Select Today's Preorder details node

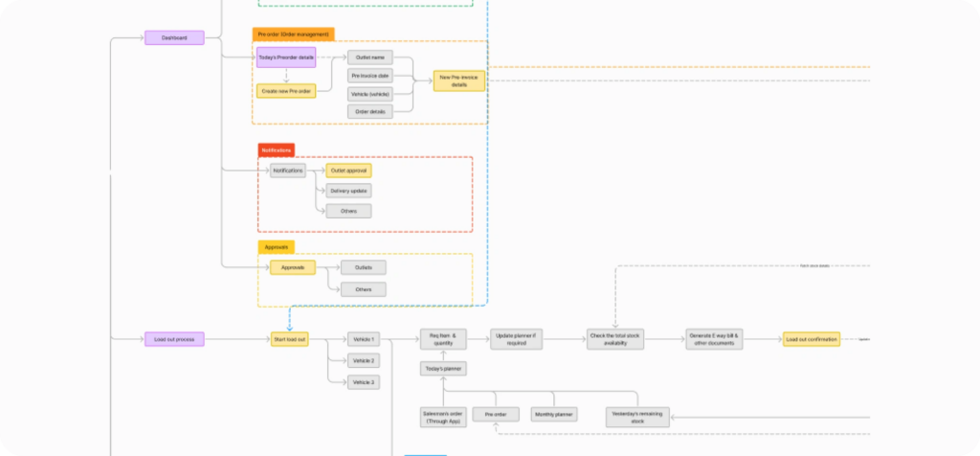(x=285, y=57)
